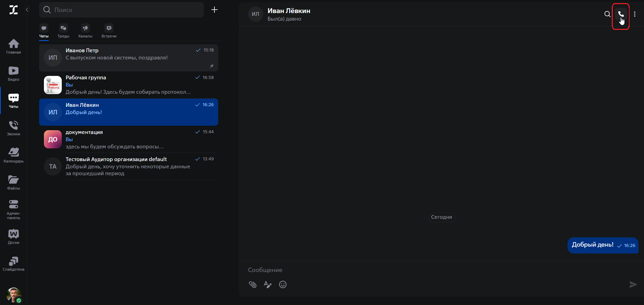This screenshot has width=644, height=305.
Task: Open the Файлы section
Action: [x=13, y=182]
